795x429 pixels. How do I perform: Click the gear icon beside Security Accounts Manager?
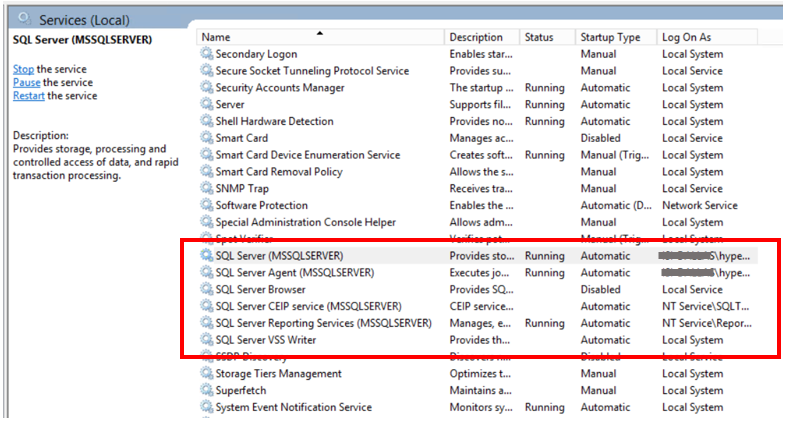tap(206, 87)
